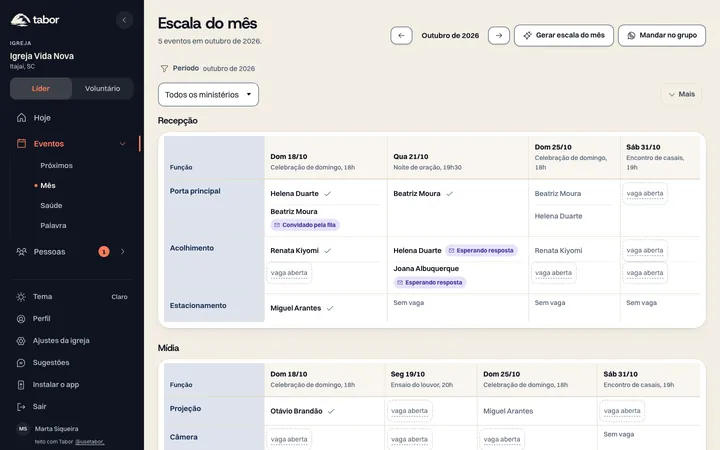Click the Seg 19/10 Ensaio do louvor header
Image resolution: width=720 pixels, height=450 pixels.
[x=431, y=379]
